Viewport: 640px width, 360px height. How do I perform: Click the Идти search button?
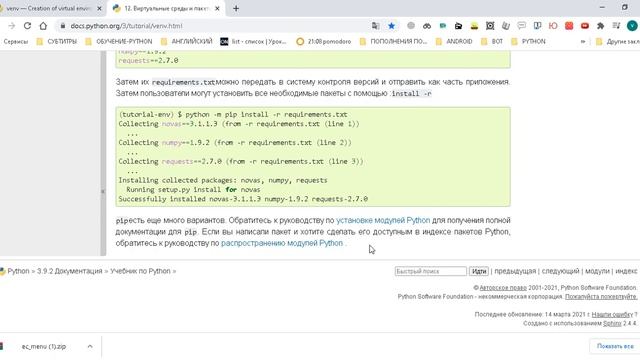tap(479, 271)
